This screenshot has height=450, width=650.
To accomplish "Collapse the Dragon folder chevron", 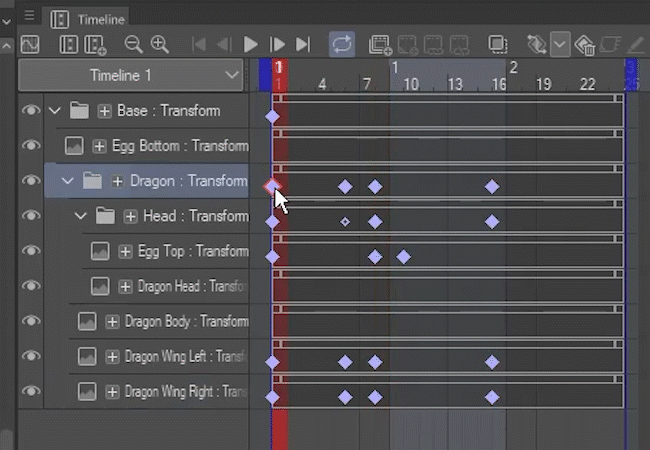I will click(x=67, y=181).
